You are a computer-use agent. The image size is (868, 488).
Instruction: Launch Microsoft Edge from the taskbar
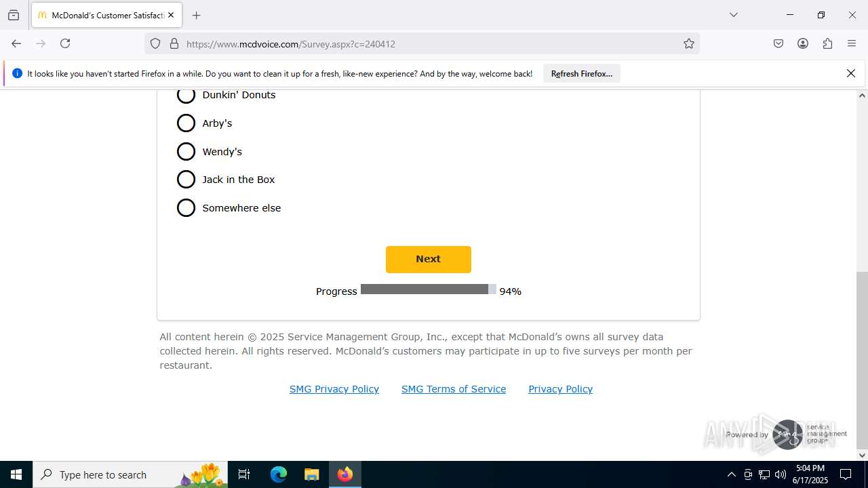[x=279, y=474]
